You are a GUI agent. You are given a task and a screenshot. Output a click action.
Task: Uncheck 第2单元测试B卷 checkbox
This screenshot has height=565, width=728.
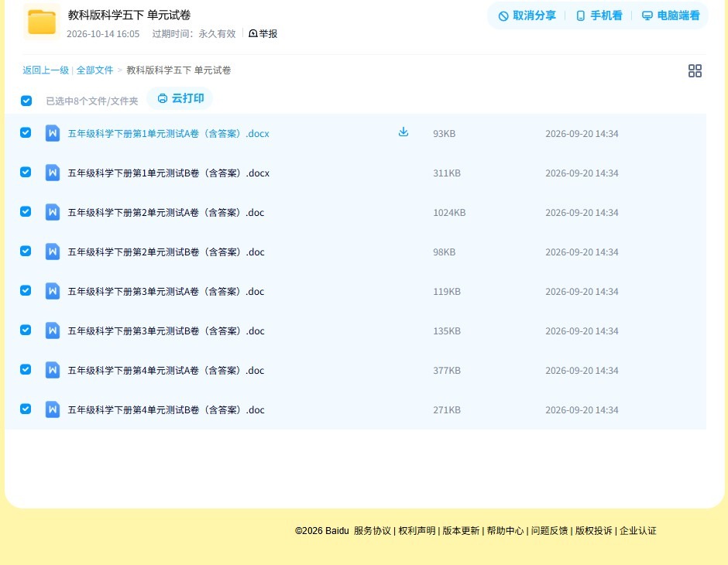pyautogui.click(x=26, y=251)
